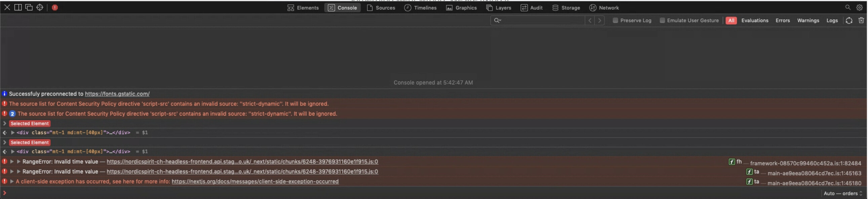Detach inspector into separate window
This screenshot has height=199, width=868.
click(29, 7)
